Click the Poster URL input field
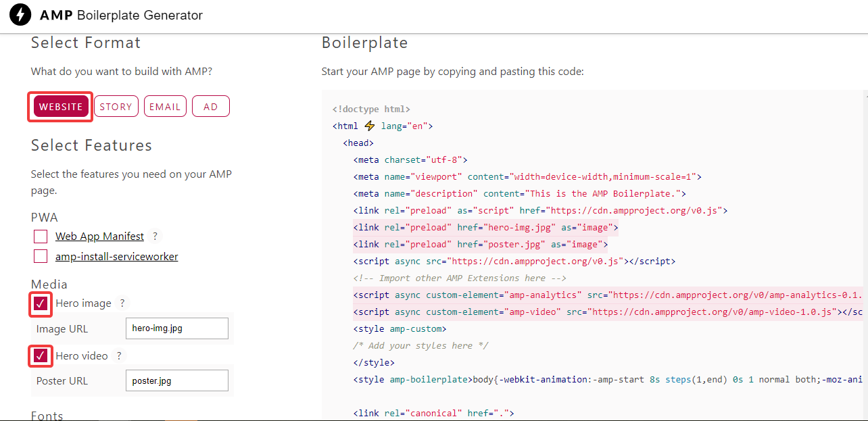Image resolution: width=868 pixels, height=421 pixels. click(x=177, y=380)
